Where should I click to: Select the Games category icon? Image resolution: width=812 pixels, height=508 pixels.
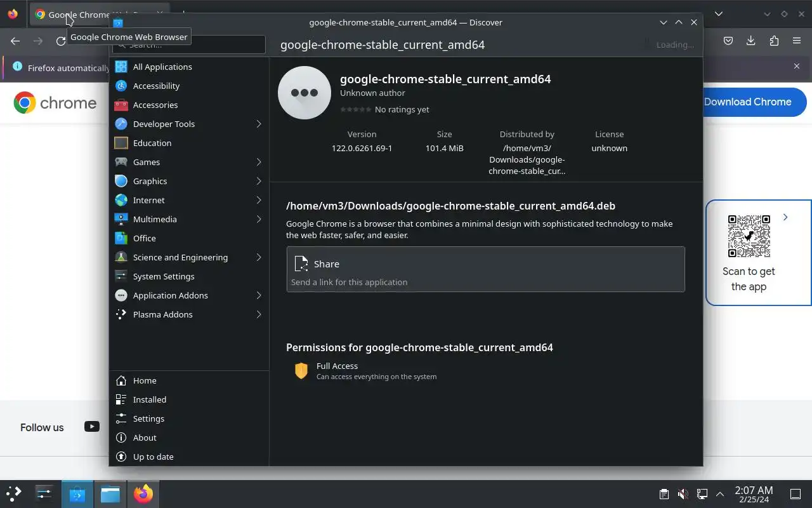121,162
